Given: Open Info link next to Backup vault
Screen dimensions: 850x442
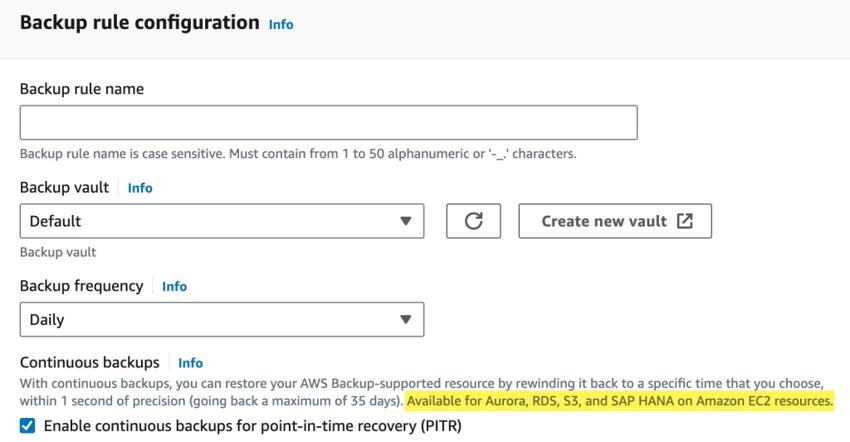Looking at the screenshot, I should pyautogui.click(x=140, y=188).
